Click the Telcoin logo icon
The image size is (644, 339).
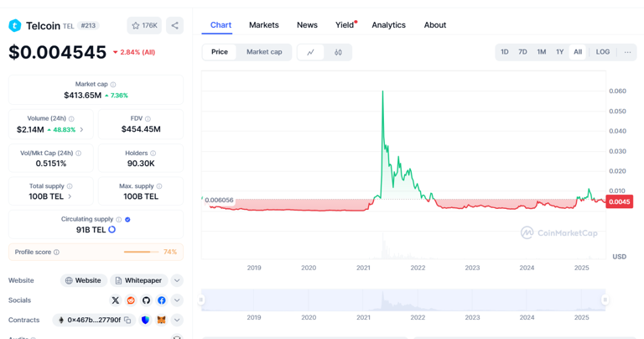[x=15, y=25]
